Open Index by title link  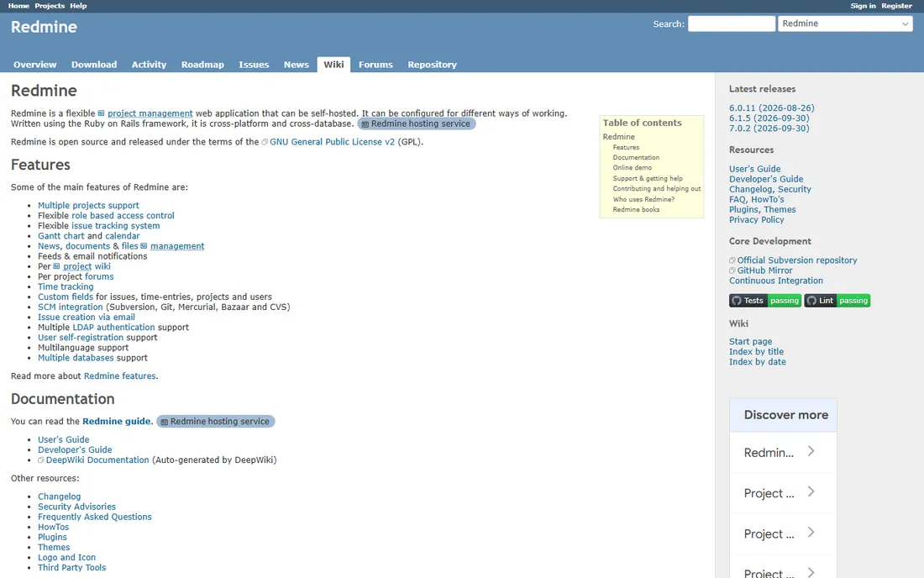(756, 352)
